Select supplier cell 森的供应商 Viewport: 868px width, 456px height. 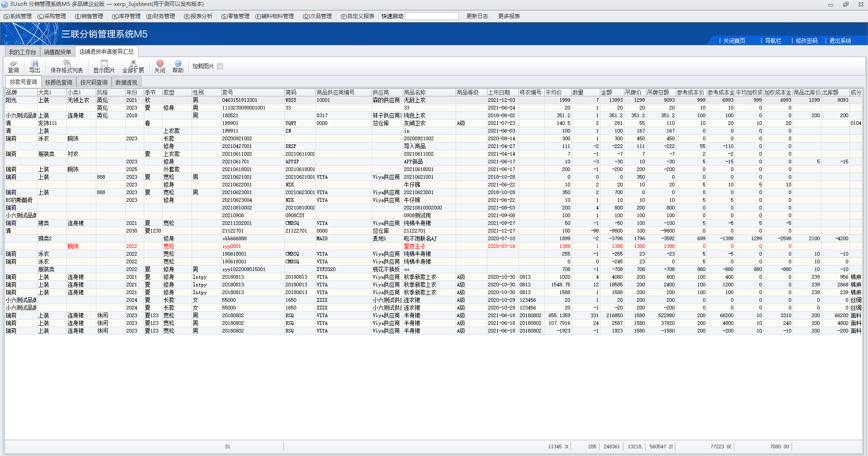click(387, 100)
